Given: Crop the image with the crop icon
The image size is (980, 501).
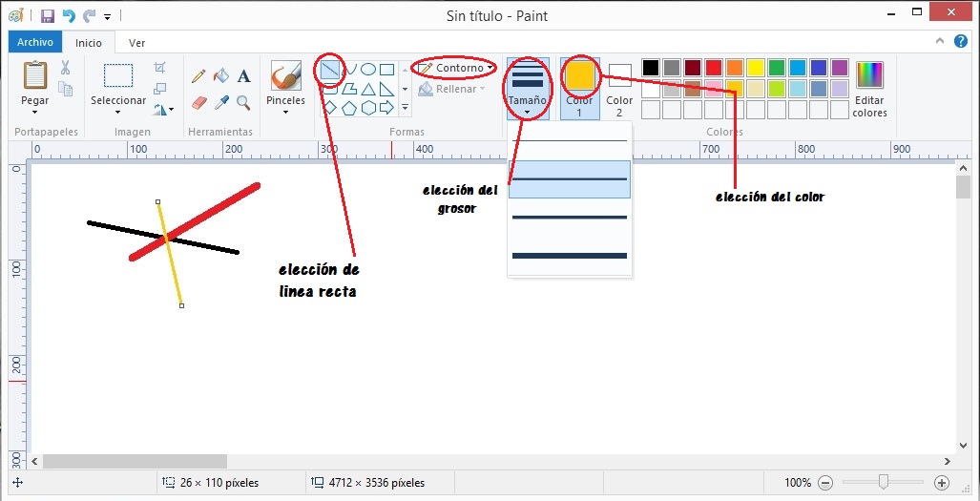Looking at the screenshot, I should click(x=160, y=68).
